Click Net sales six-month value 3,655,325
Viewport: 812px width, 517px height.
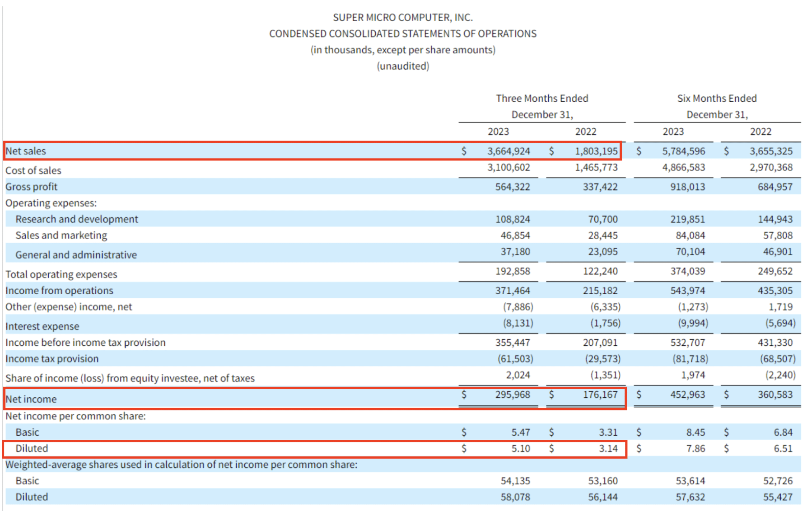[x=771, y=151]
